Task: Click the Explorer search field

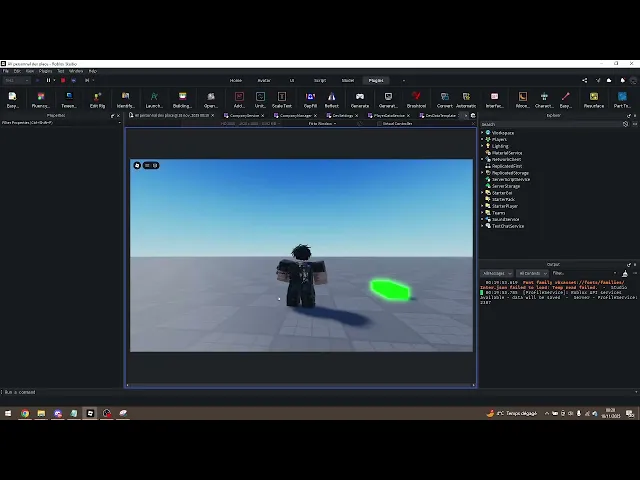Action: pos(550,124)
